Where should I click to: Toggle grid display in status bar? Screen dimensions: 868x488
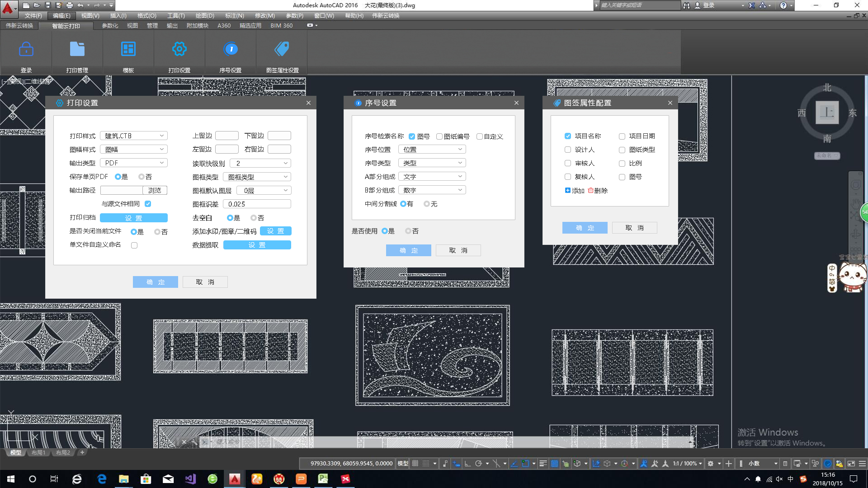point(415,464)
